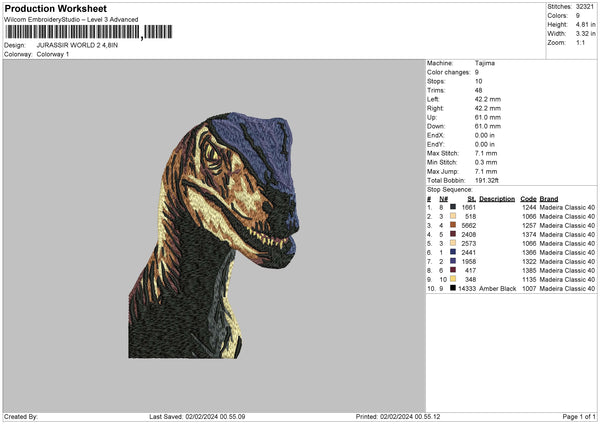Image resolution: width=600 pixels, height=424 pixels.
Task: Click stitch count '14333' in stop 10
Action: coord(467,289)
